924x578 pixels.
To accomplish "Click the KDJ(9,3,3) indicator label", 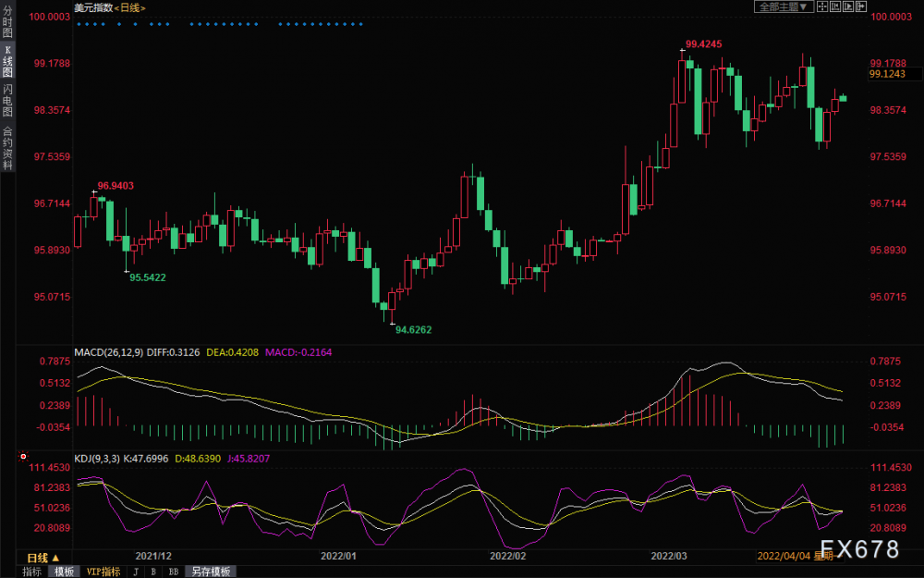I will point(97,459).
